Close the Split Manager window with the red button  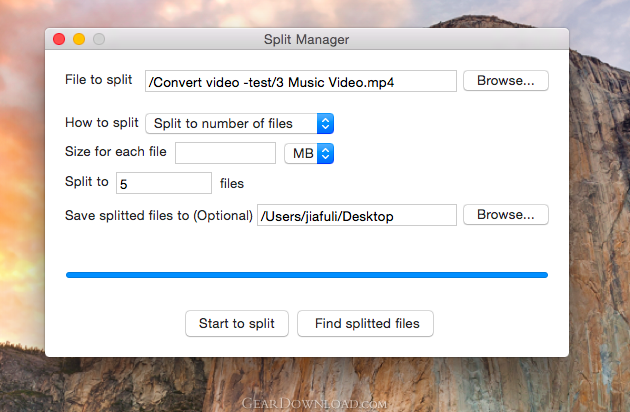(59, 39)
